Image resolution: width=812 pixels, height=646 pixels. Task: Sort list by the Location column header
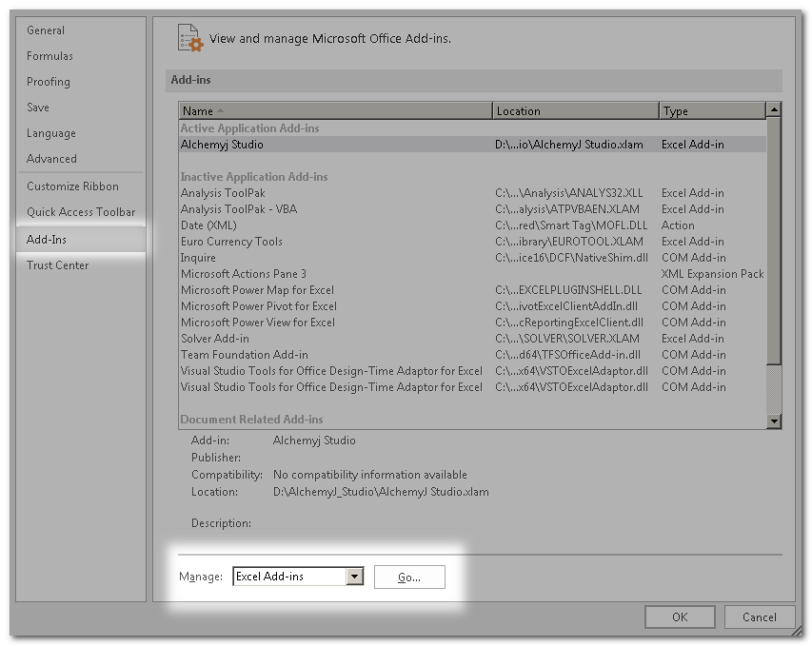pyautogui.click(x=575, y=111)
